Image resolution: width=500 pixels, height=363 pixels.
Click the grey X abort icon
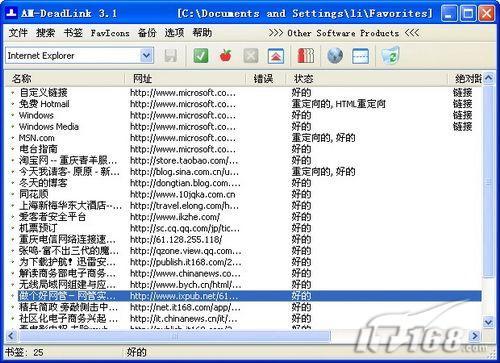[251, 56]
